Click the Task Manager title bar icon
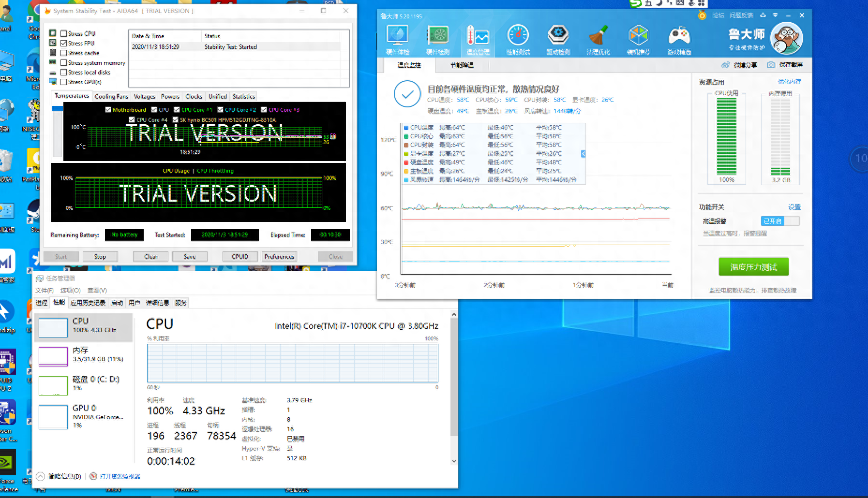 click(x=40, y=278)
